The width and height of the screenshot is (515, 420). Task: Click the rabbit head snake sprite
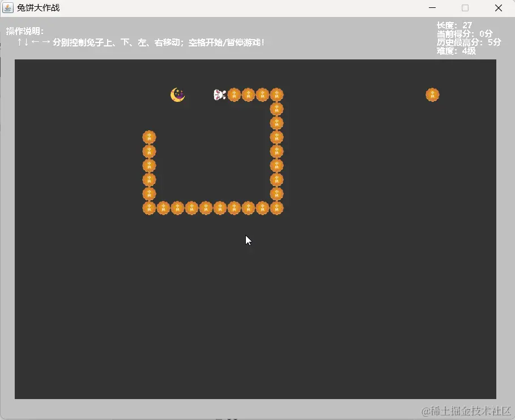click(218, 95)
